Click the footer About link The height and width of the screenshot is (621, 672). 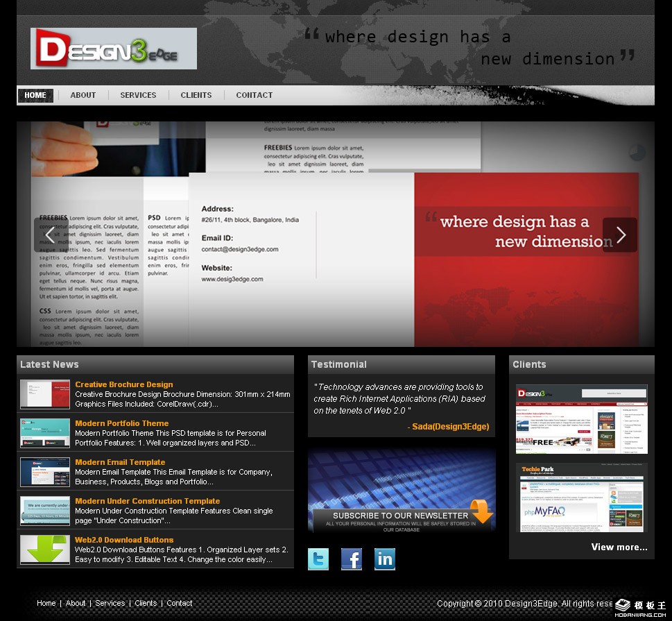click(x=76, y=603)
